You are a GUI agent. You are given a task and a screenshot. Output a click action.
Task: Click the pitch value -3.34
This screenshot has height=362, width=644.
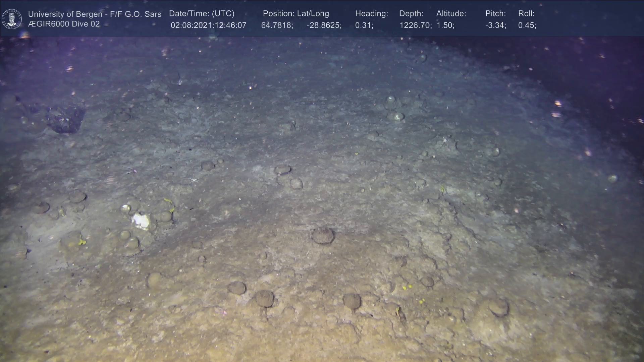pyautogui.click(x=495, y=25)
